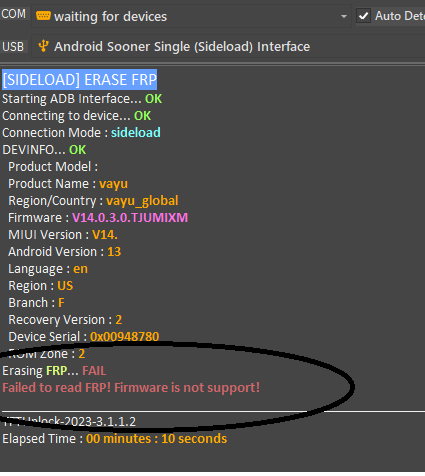Click the Android Version value 13
The height and width of the screenshot is (476, 425).
[114, 252]
